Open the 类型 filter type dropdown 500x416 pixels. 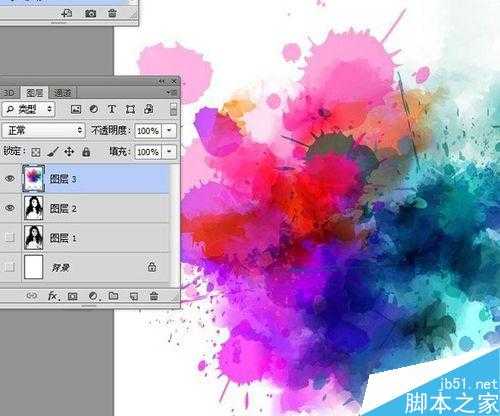click(28, 109)
